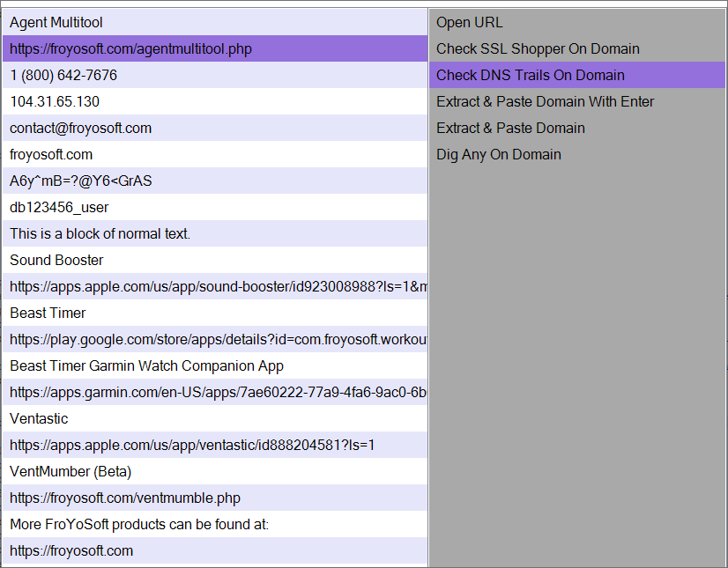Select the block of normal text entry
The height and width of the screenshot is (568, 728).
[215, 234]
